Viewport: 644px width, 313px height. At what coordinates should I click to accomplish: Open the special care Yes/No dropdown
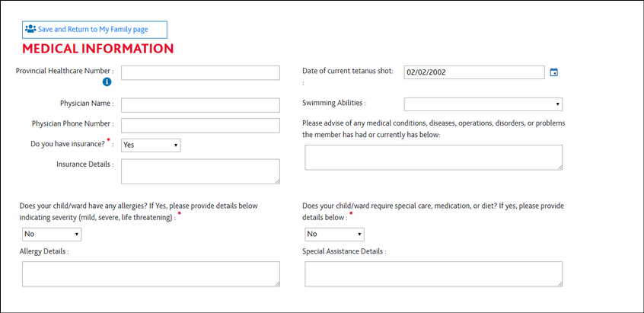[334, 234]
